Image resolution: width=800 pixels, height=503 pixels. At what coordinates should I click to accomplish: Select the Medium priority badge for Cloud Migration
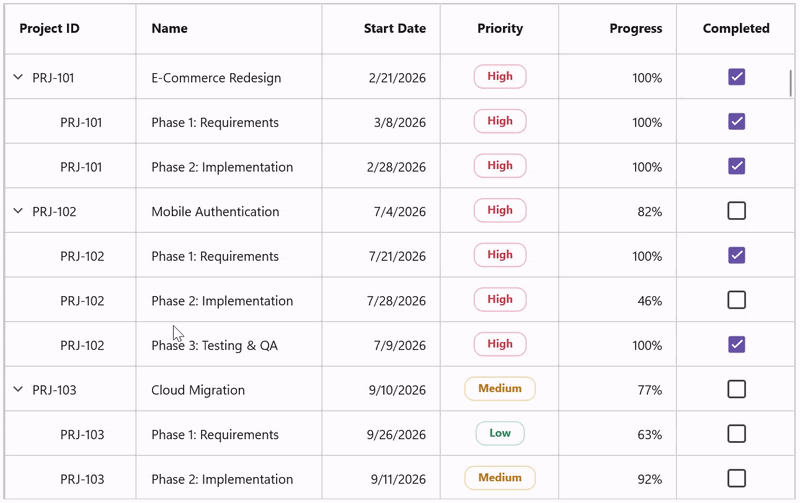coord(500,389)
